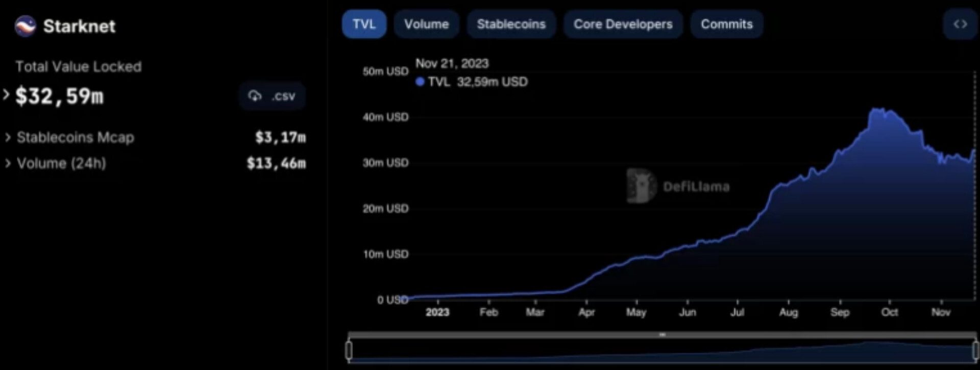980x370 pixels.
Task: Click the $3,17m stablecoins value
Action: 280,137
